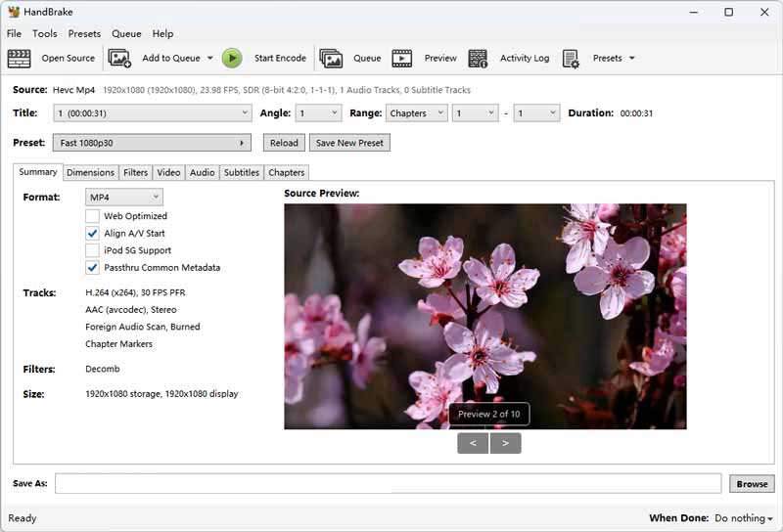
Task: Click the Add to Queue icon
Action: coord(119,59)
